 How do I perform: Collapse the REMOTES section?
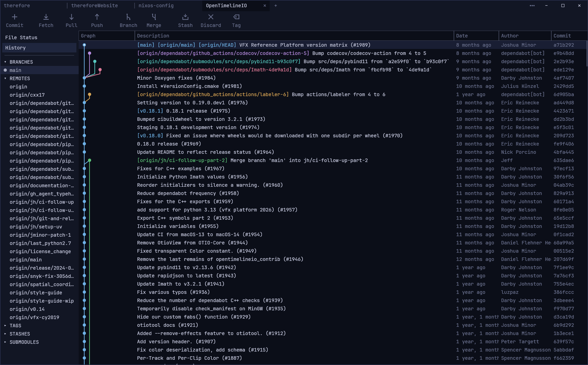5,78
